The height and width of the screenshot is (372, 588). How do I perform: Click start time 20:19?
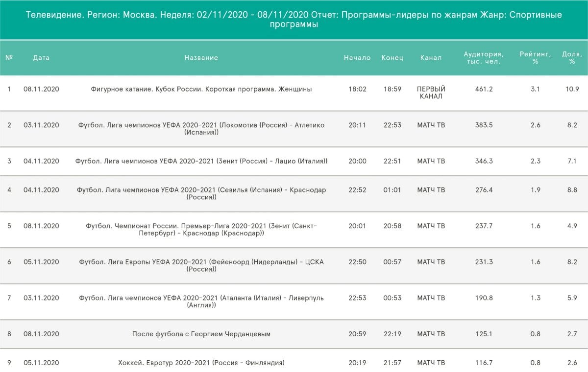(x=357, y=363)
